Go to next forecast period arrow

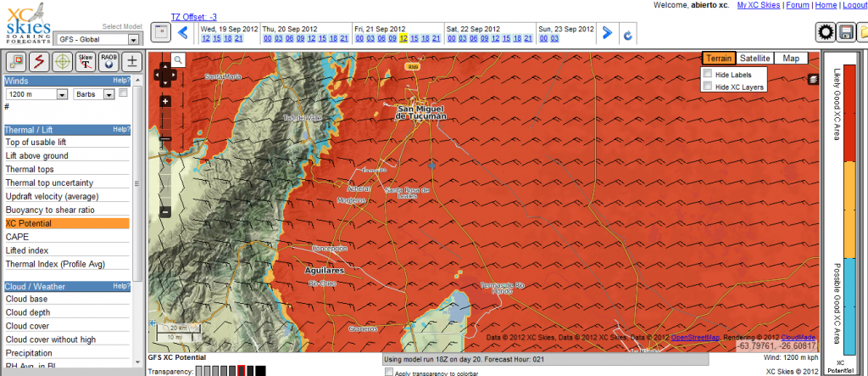coord(606,33)
